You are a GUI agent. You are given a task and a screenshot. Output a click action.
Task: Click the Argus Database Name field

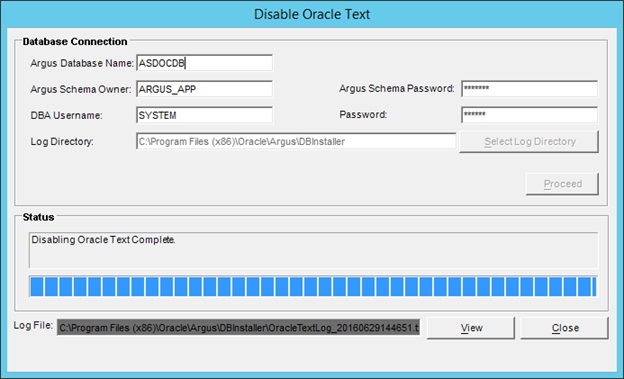point(205,63)
